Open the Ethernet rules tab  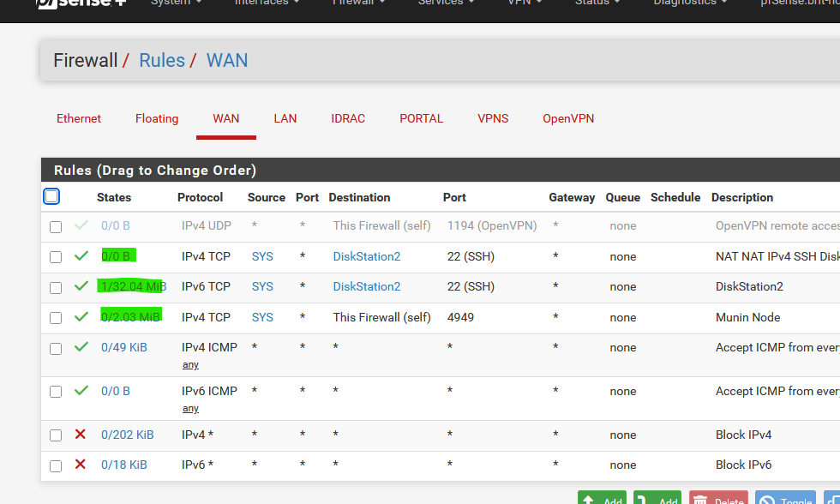(79, 118)
